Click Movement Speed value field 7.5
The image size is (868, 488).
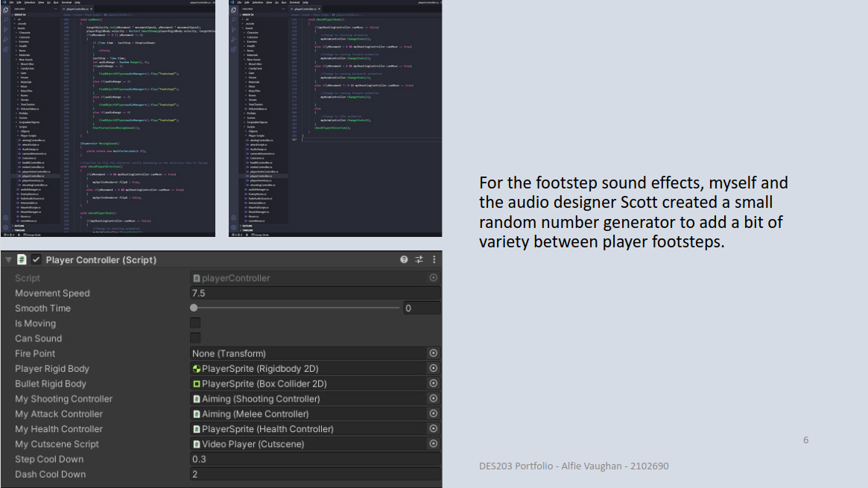pyautogui.click(x=315, y=293)
